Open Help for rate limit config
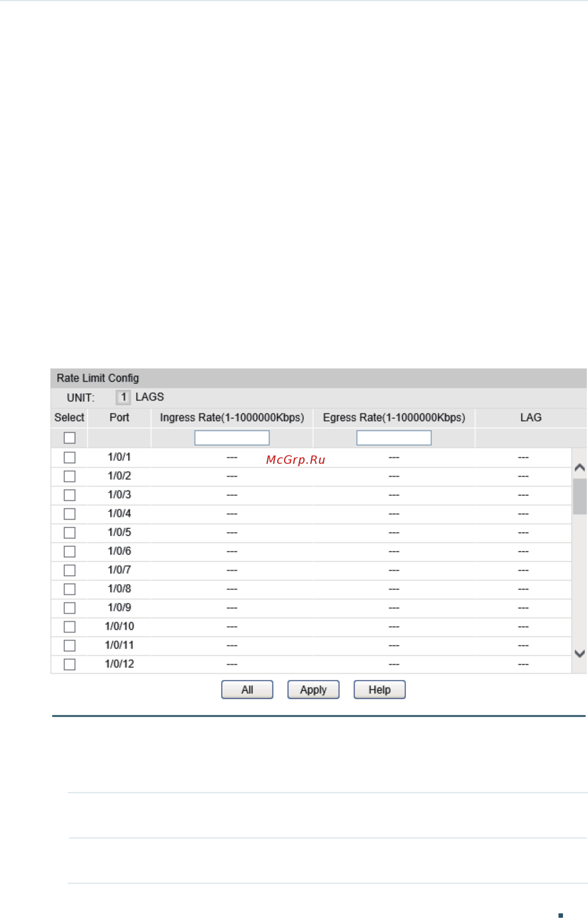The image size is (588, 919). click(x=380, y=690)
